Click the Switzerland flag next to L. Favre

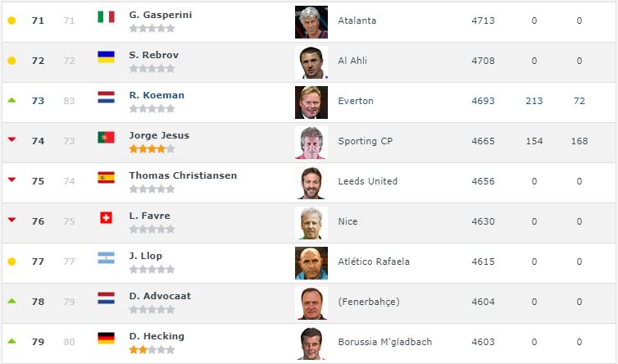pyautogui.click(x=106, y=218)
